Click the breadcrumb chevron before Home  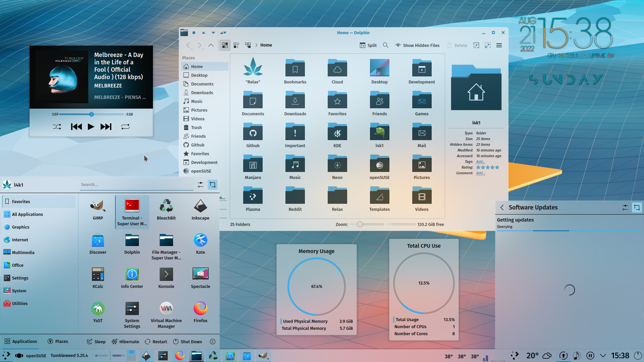click(256, 45)
